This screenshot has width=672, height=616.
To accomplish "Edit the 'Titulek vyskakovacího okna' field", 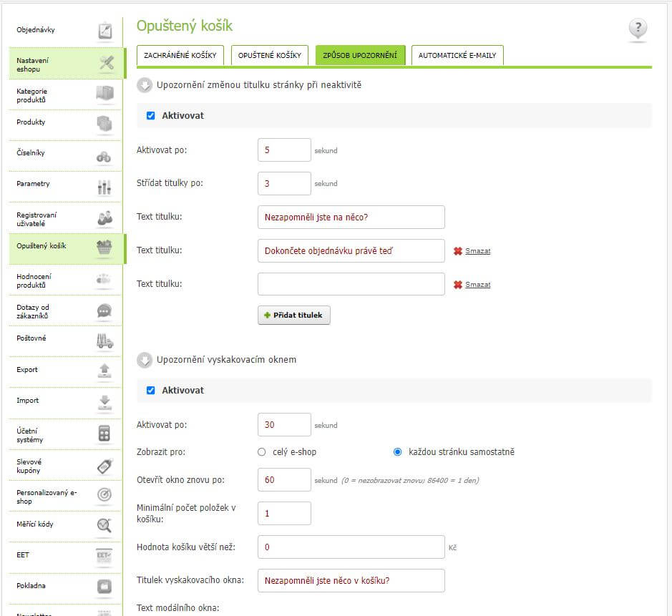I will 351,580.
